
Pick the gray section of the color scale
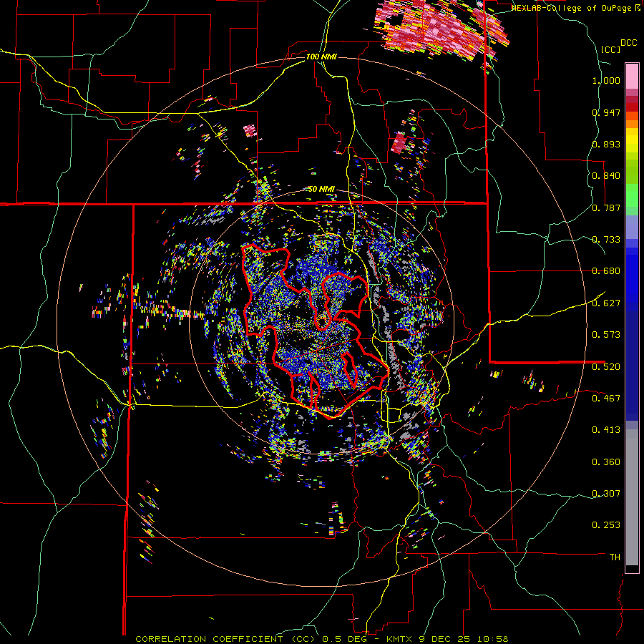pyautogui.click(x=632, y=497)
